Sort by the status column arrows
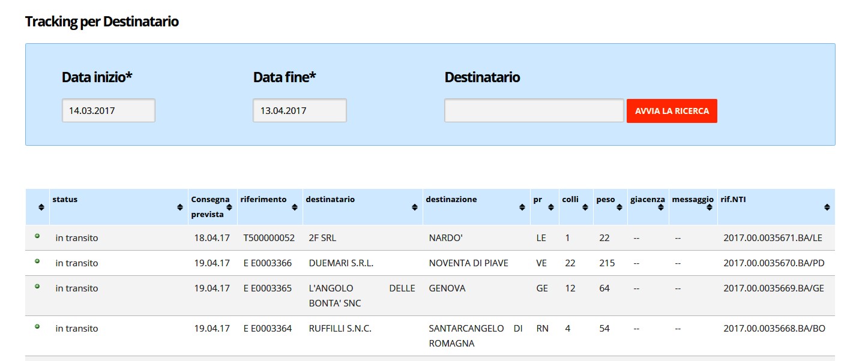The width and height of the screenshot is (868, 361). pos(179,207)
